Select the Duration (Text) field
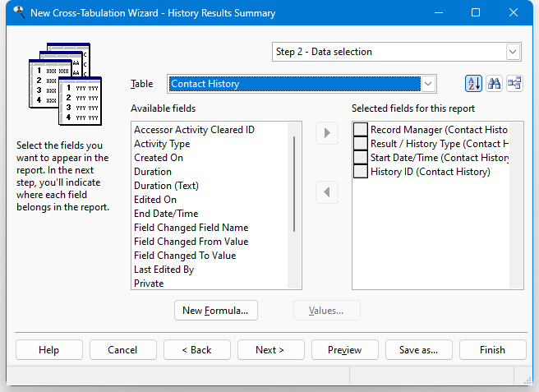Image resolution: width=539 pixels, height=392 pixels. 166,186
